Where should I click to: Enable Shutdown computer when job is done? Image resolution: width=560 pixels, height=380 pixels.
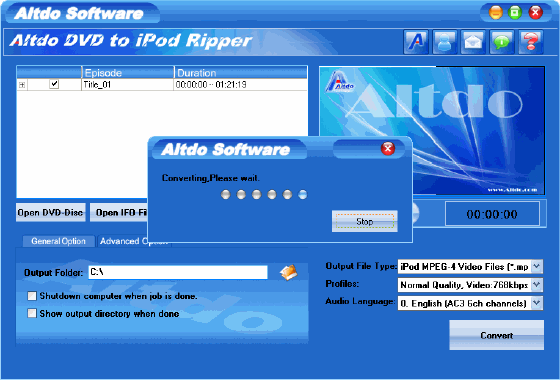(x=32, y=296)
